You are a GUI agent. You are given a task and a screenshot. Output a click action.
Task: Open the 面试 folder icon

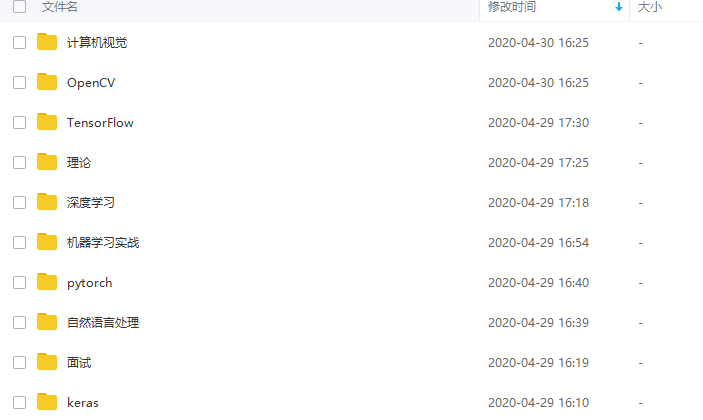(47, 361)
